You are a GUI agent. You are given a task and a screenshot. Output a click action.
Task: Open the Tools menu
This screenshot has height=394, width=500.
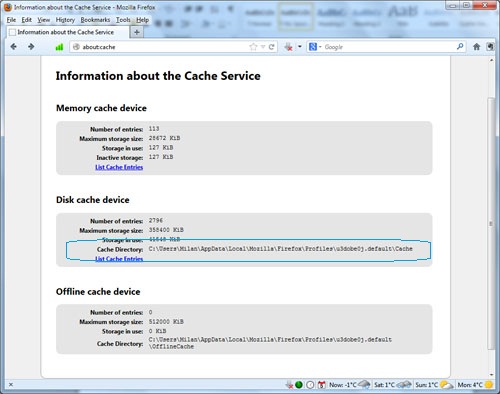(x=123, y=20)
